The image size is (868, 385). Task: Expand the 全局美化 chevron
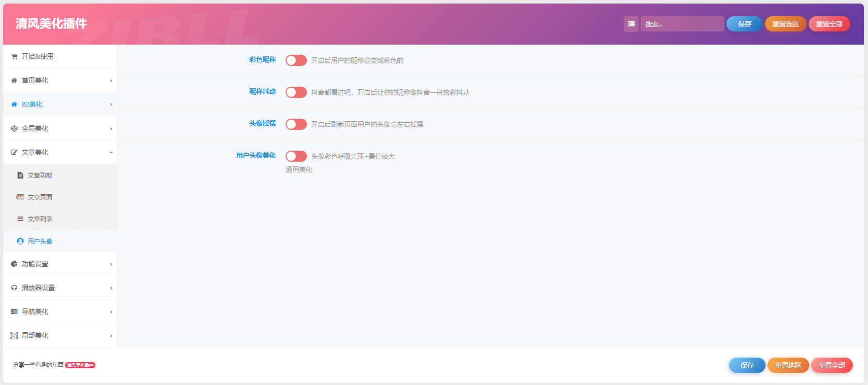pyautogui.click(x=111, y=129)
